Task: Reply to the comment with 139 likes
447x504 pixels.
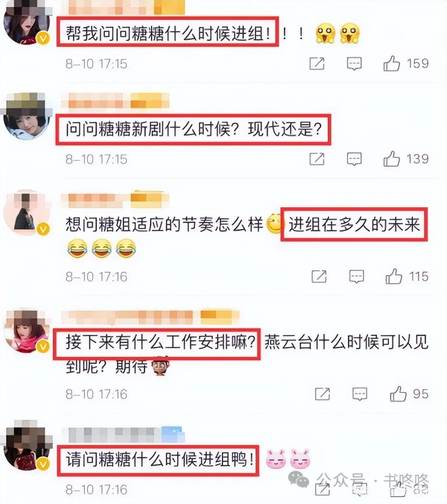Action: tap(354, 159)
